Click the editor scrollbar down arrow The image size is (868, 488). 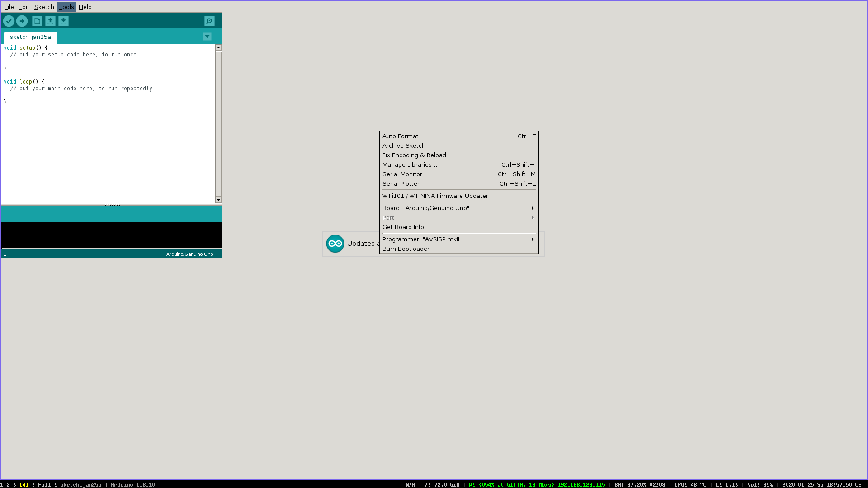pos(218,200)
